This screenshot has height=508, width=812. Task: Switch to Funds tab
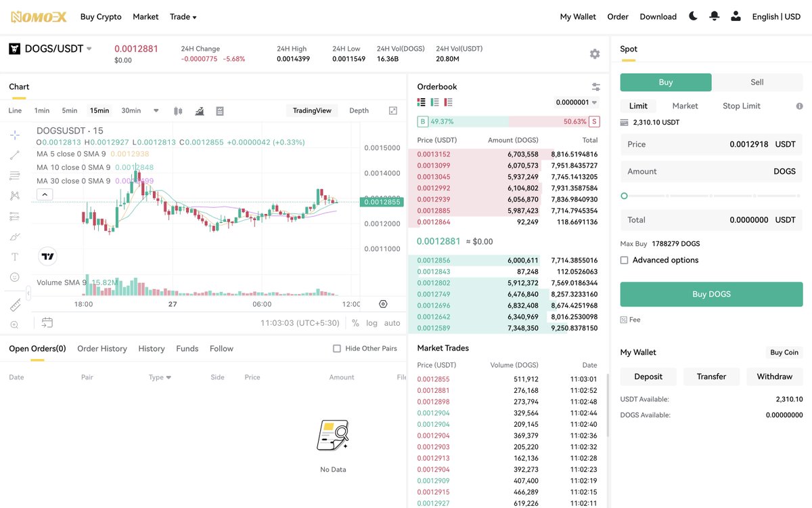(187, 349)
